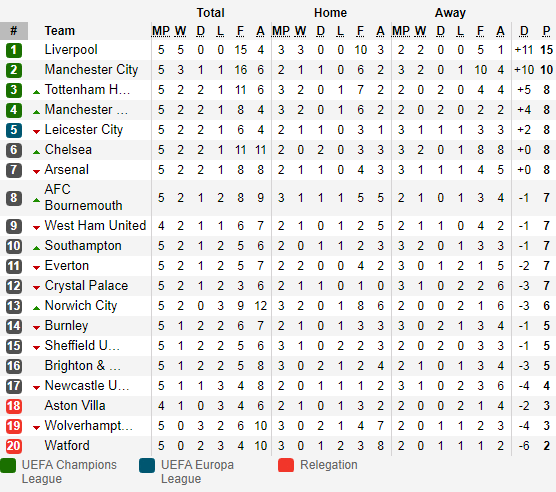Click green up arrow beside AFC Bournemouth

(x=36, y=200)
